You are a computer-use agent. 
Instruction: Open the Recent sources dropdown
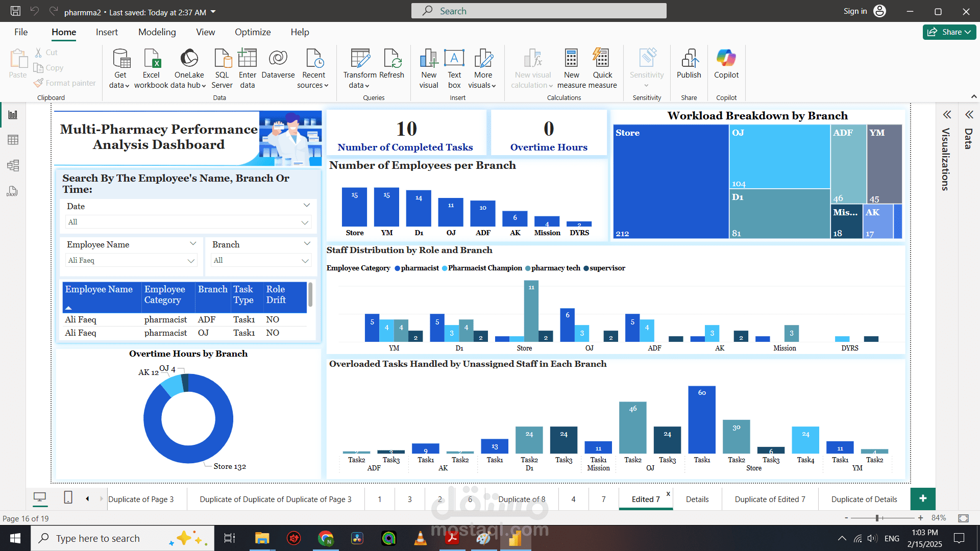click(x=313, y=68)
